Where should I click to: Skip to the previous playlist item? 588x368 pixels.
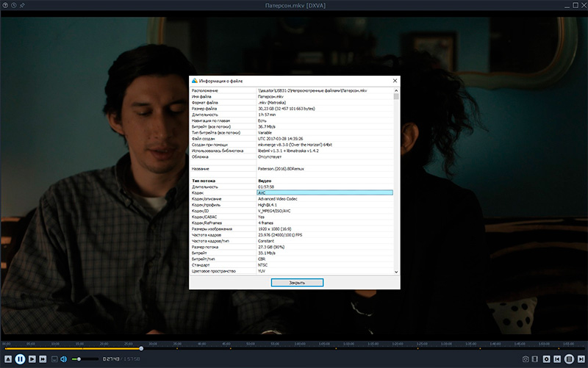557,358
